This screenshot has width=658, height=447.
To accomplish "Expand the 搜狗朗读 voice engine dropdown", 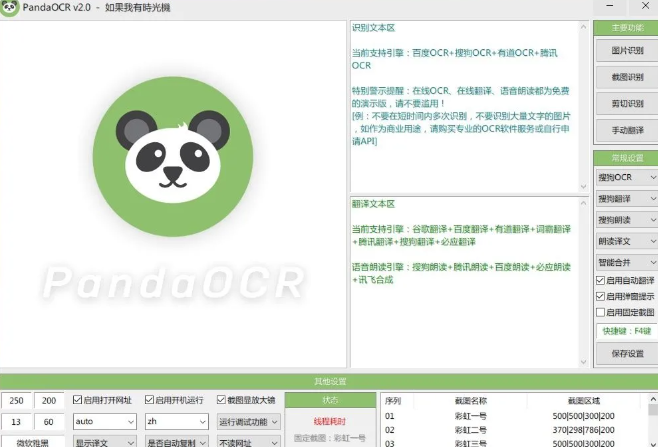I will [627, 220].
